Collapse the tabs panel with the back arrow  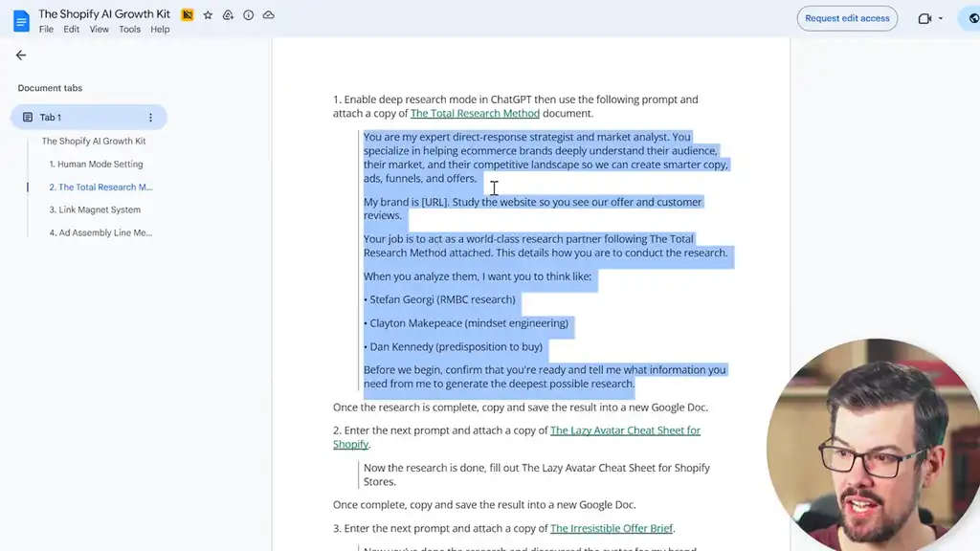20,55
